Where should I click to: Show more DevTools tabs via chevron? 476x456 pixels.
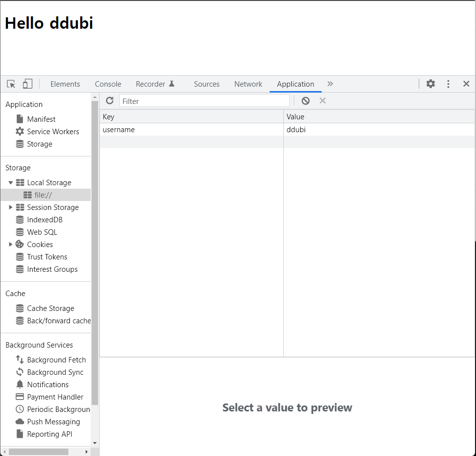[330, 84]
